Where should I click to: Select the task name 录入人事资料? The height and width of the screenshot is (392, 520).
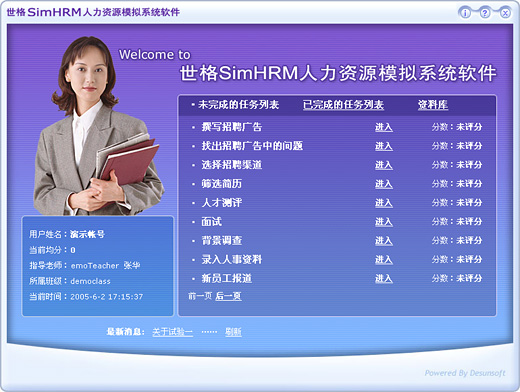[232, 259]
